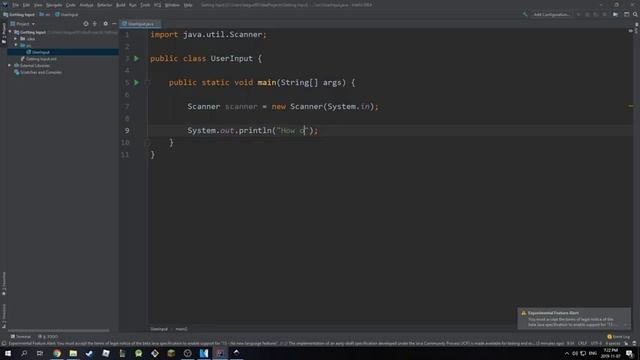Viewport: 640px width, 360px height.
Task: Open the Navigate menu
Action: pyautogui.click(x=54, y=5)
